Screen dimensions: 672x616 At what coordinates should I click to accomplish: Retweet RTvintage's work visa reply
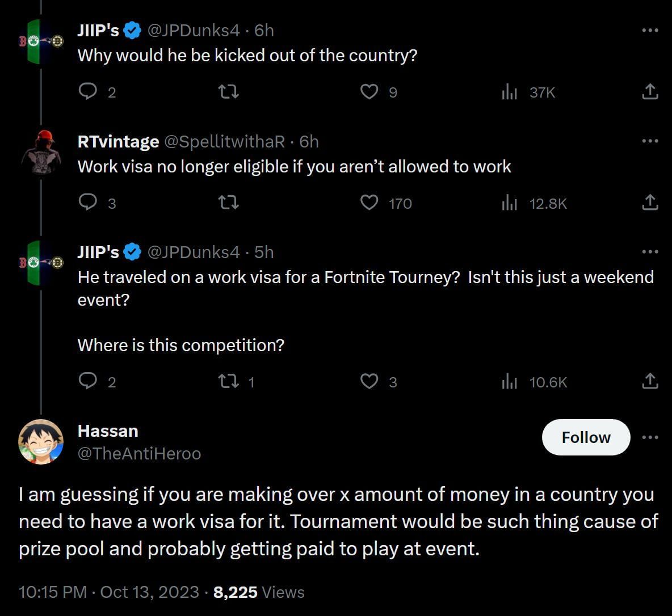pyautogui.click(x=228, y=202)
